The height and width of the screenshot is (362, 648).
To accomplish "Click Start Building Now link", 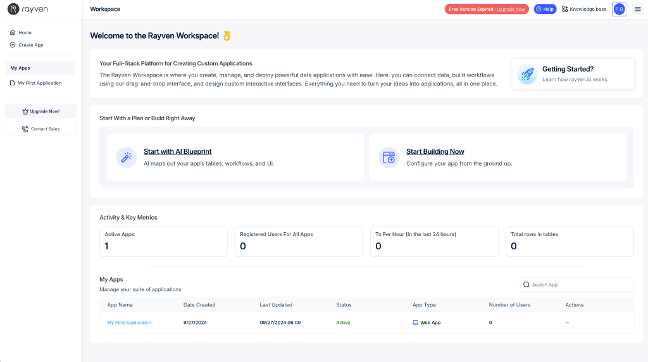I will pyautogui.click(x=435, y=152).
